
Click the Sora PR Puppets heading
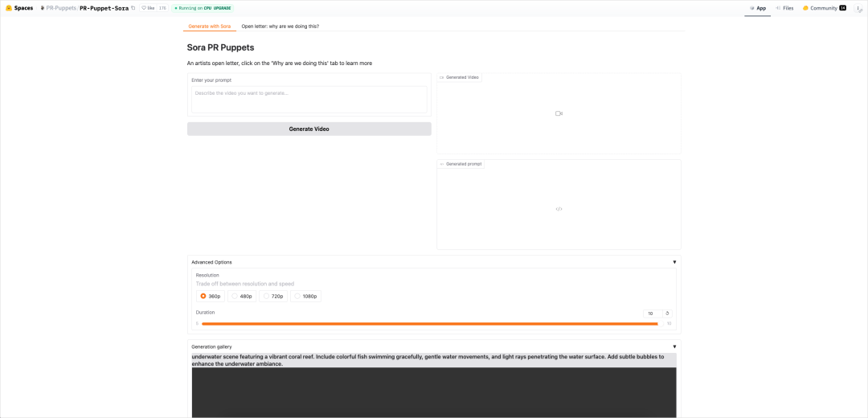tap(220, 47)
